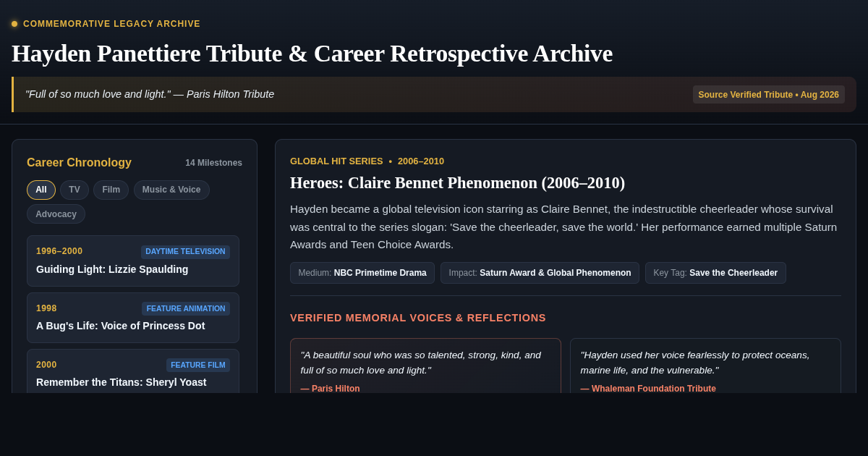Click the 14 Milestones count label
Screen dimensions: 868x456
click(x=213, y=163)
